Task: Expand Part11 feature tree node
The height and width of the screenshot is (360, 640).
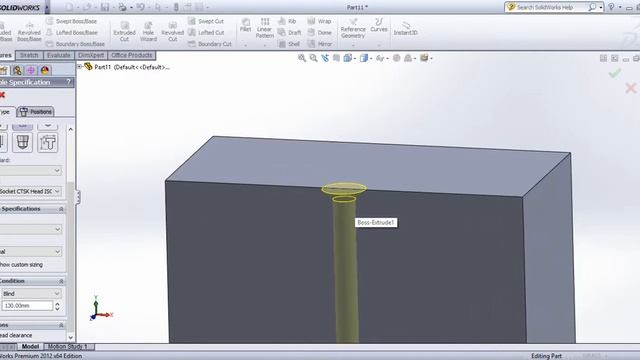Action: [x=80, y=67]
